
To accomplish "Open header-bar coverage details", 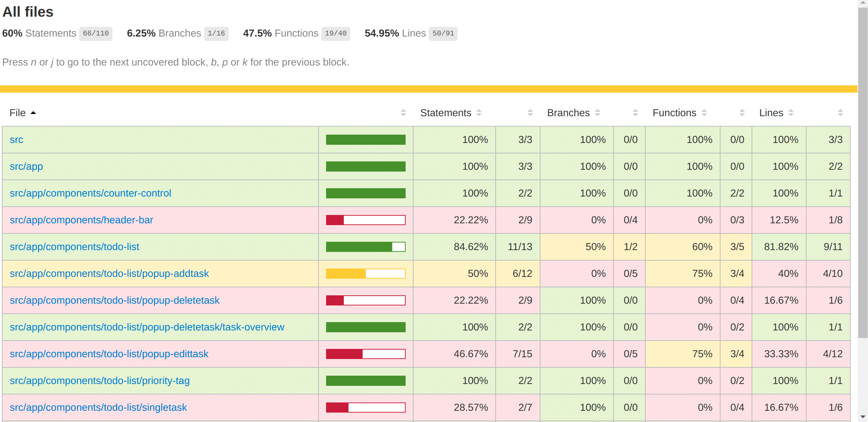I will click(x=81, y=220).
